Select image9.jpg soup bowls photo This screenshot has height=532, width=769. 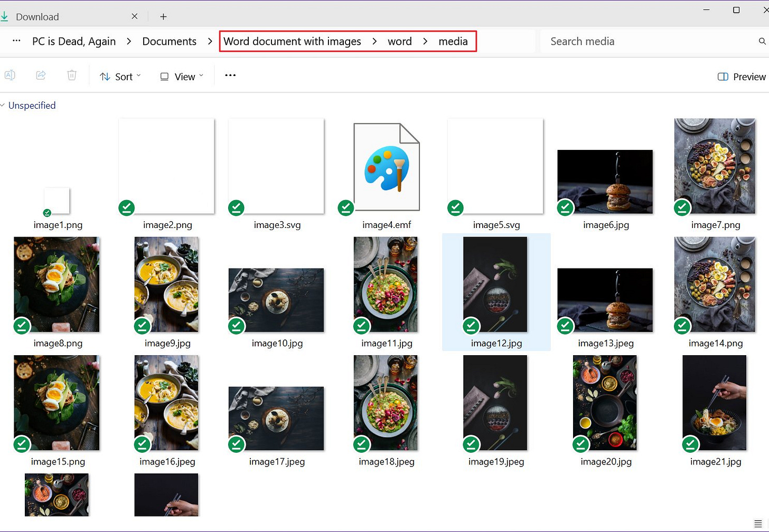166,284
